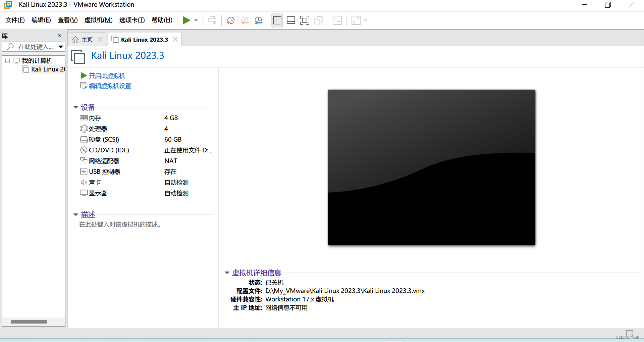This screenshot has height=342, width=644.
Task: Collapse the 我的计算机 tree node
Action: (x=7, y=61)
